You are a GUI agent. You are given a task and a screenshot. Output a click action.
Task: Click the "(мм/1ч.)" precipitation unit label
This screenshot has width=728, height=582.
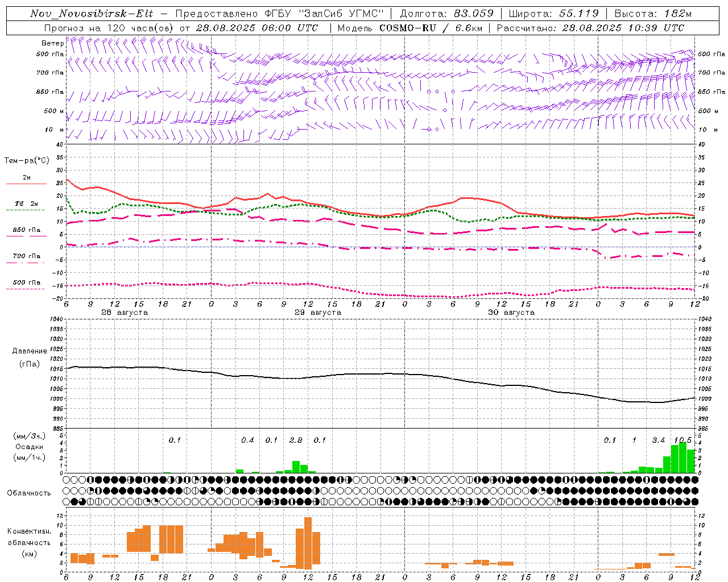tap(29, 458)
